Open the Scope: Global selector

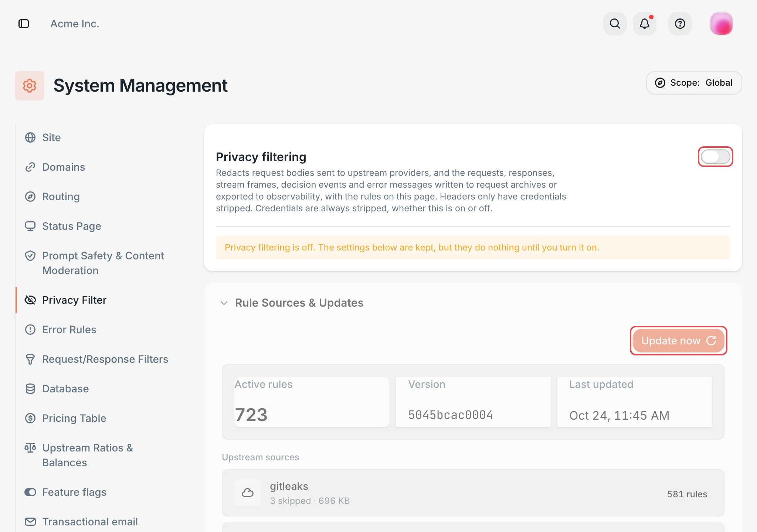tap(694, 83)
